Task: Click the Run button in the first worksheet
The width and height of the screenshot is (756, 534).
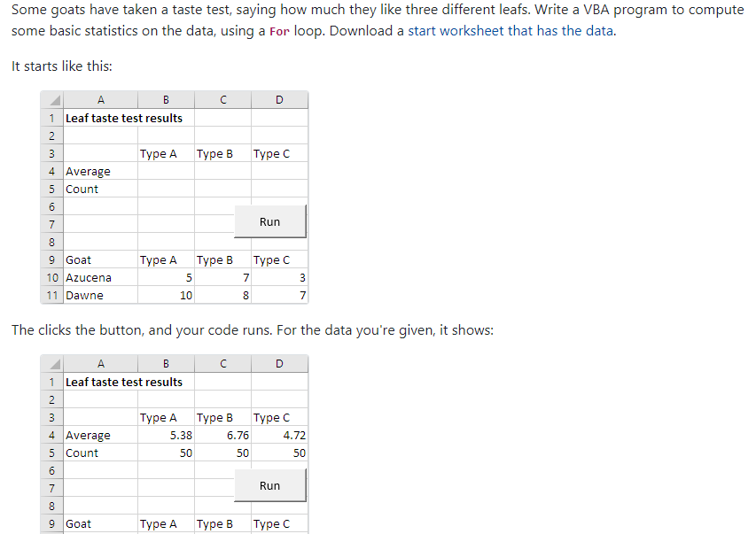Action: point(269,221)
